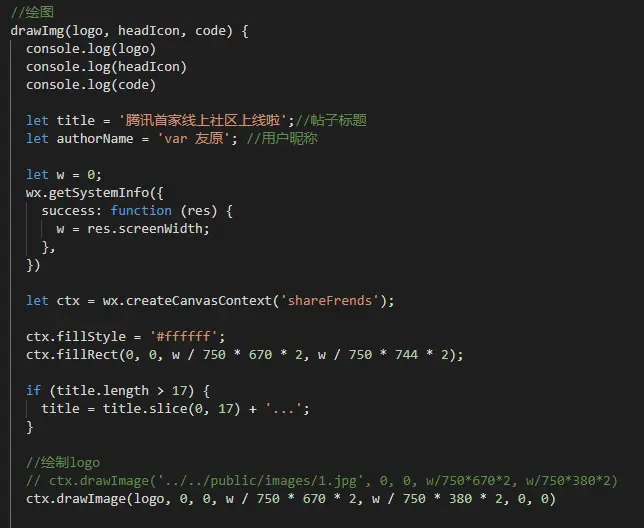Click the console.log(headIcon) statement
644x528 pixels.
pos(106,67)
